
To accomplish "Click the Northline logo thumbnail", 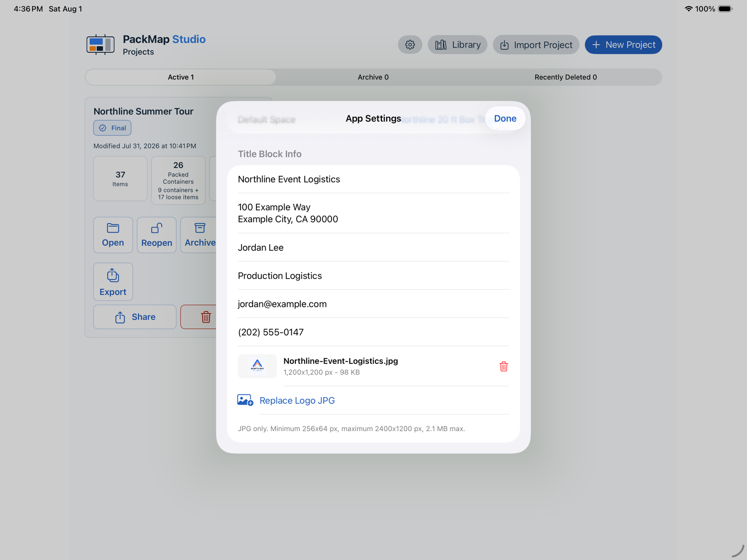I will [x=257, y=366].
